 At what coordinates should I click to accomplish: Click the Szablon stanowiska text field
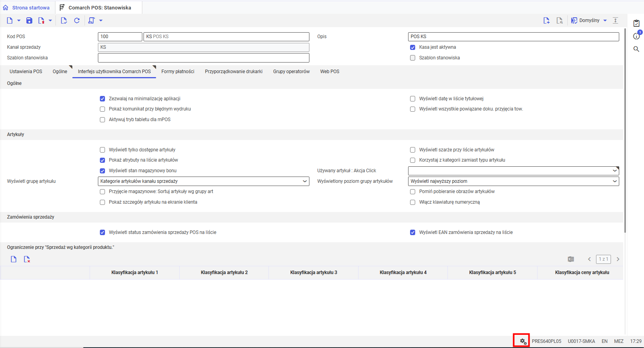(204, 58)
